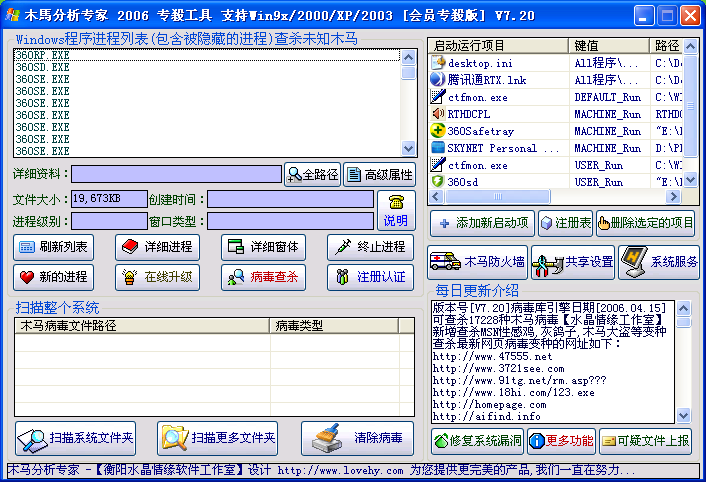This screenshot has width=706, height=482.
Task: Open 注册认证 registration
Action: point(370,277)
